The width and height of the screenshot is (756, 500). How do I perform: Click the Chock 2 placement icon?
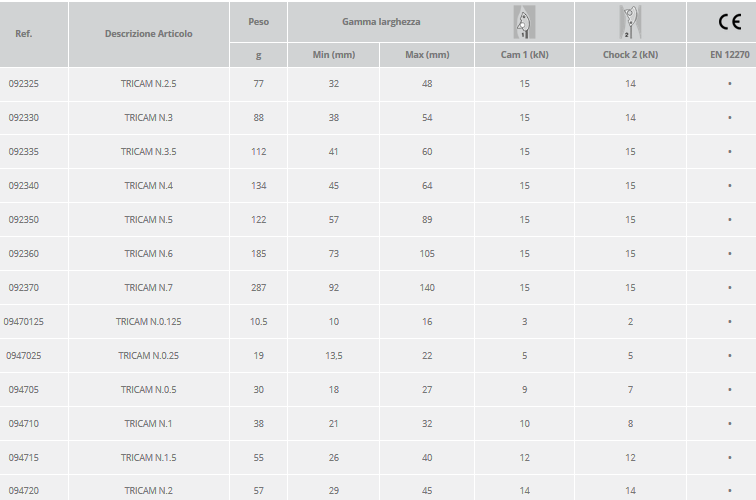coord(630,21)
